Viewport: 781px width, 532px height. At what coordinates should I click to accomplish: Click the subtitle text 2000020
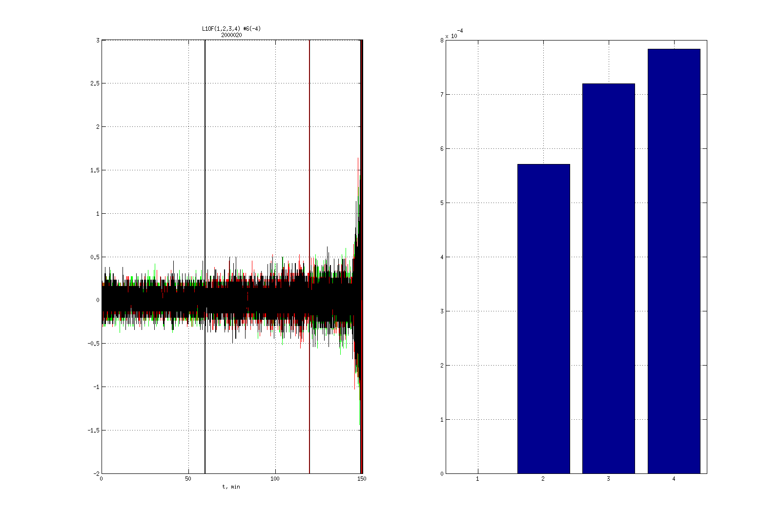(x=231, y=35)
